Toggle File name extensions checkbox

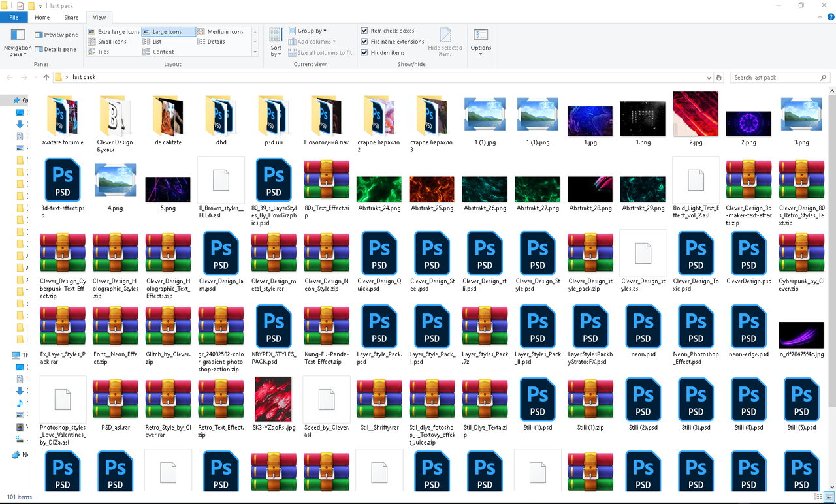pos(393,42)
